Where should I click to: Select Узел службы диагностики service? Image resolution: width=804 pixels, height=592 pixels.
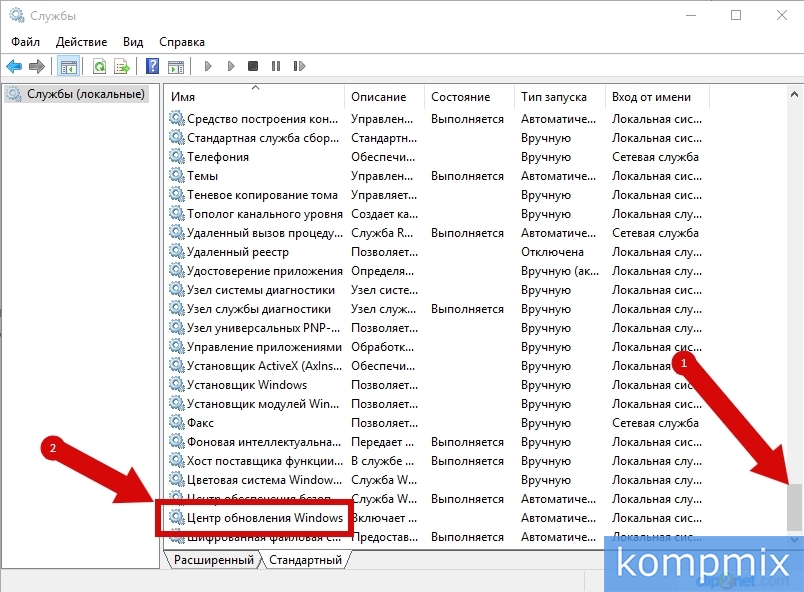pos(258,309)
